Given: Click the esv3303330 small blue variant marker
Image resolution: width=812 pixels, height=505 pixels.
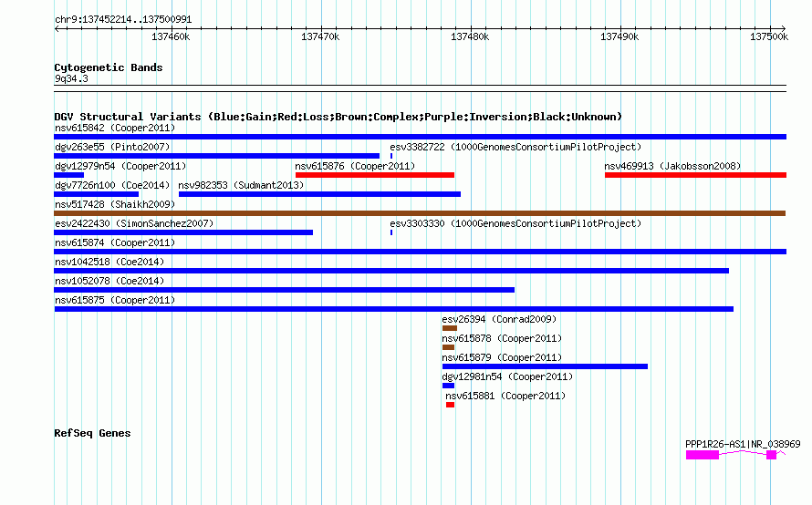Looking at the screenshot, I should tap(391, 232).
